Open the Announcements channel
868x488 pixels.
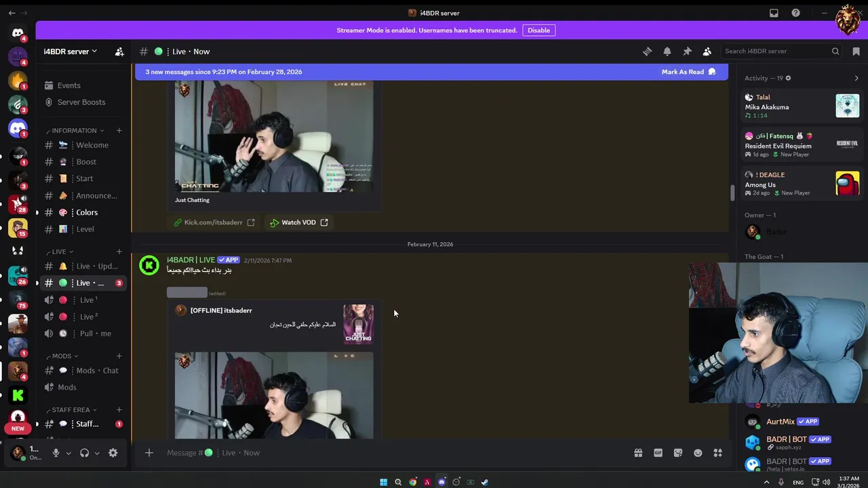point(83,195)
